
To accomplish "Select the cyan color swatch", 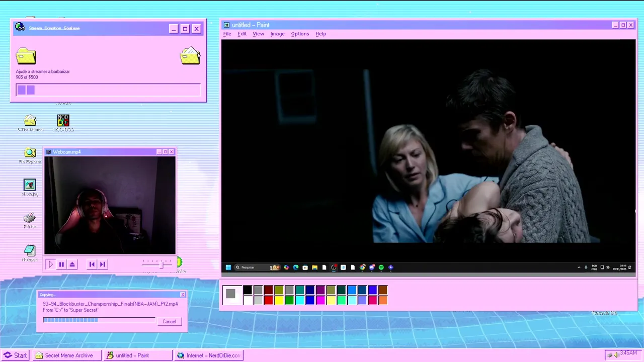I will coord(299,300).
